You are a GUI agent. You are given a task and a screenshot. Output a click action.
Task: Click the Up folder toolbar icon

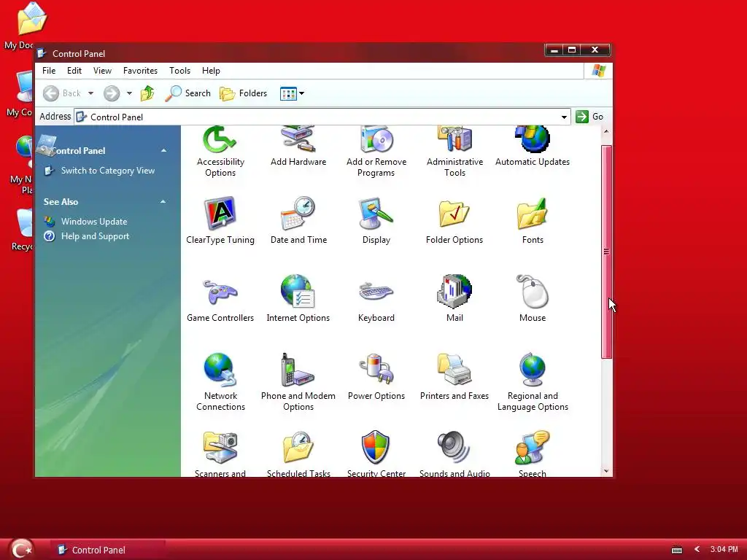(x=147, y=93)
